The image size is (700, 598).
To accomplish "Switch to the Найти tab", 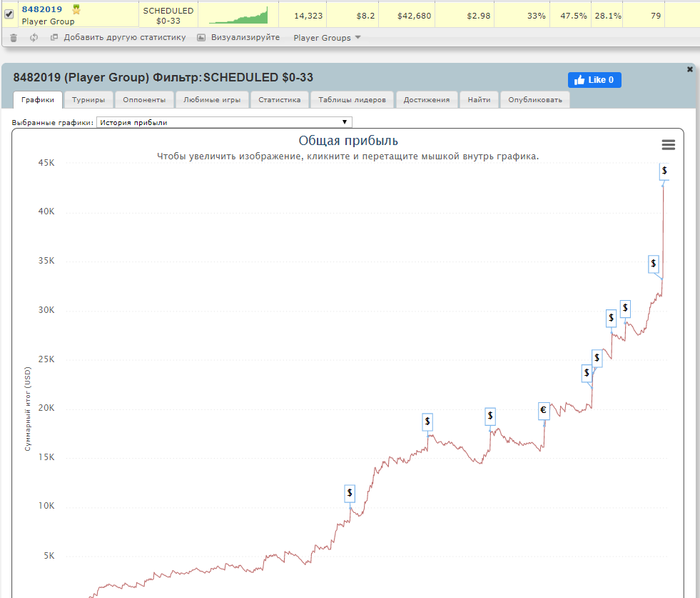I will 479,100.
